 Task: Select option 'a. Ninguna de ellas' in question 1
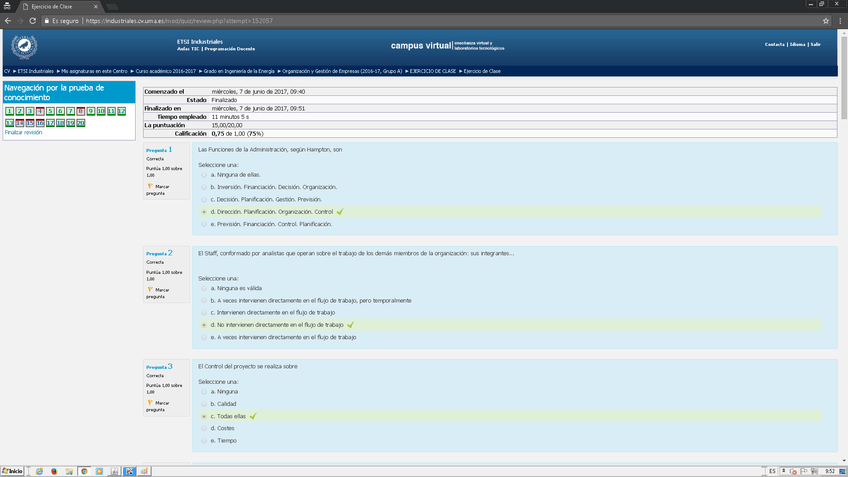pos(204,174)
